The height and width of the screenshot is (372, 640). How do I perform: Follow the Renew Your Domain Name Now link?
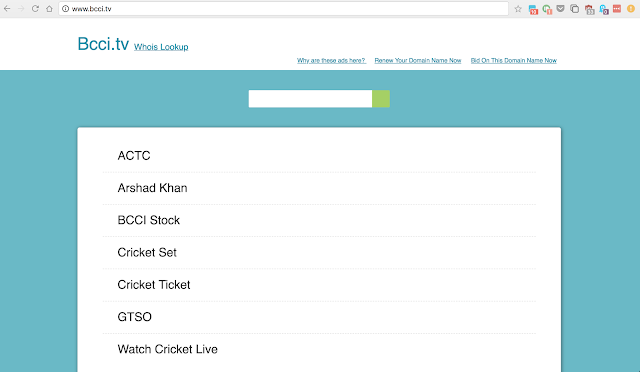click(x=418, y=60)
